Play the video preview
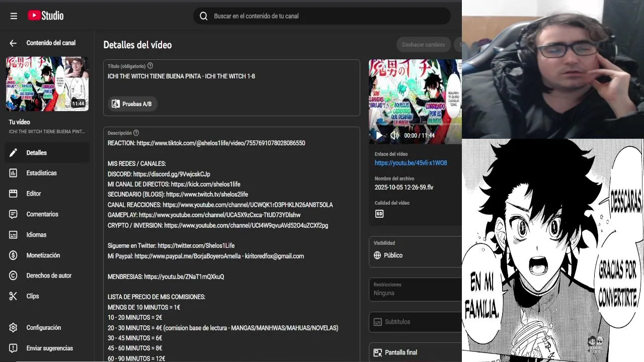This screenshot has width=644, height=362. 379,135
